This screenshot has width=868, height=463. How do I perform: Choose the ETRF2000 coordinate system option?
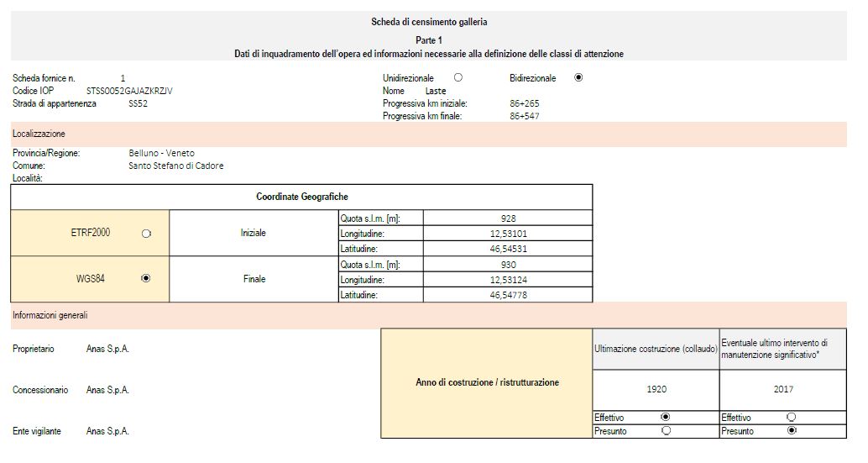146,234
